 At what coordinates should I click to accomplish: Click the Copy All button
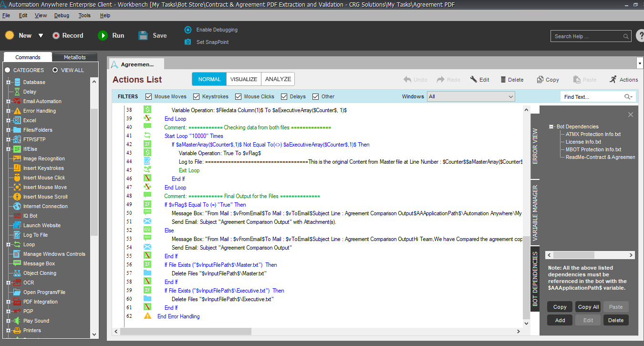click(x=588, y=307)
